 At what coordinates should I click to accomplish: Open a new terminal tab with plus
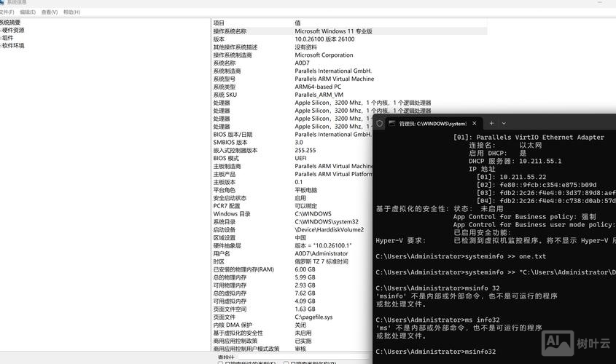491,123
